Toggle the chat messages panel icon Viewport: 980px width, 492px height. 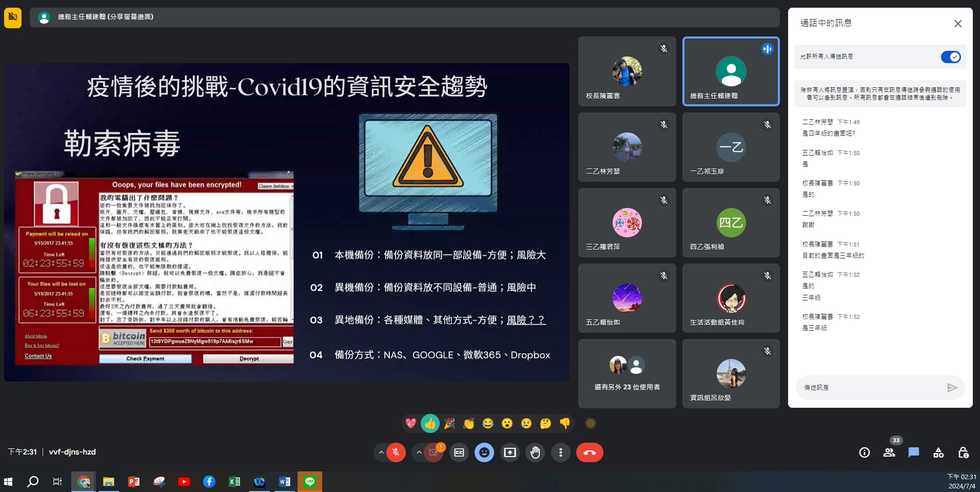[x=914, y=452]
